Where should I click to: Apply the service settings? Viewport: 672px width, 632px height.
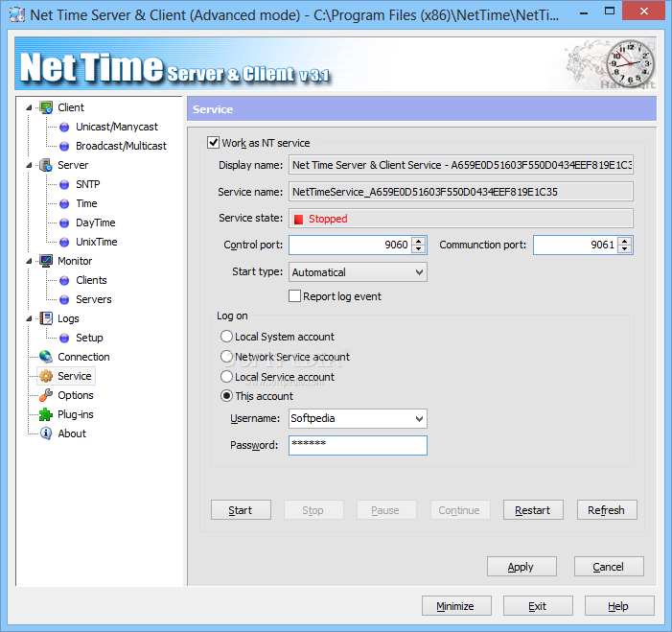[521, 567]
